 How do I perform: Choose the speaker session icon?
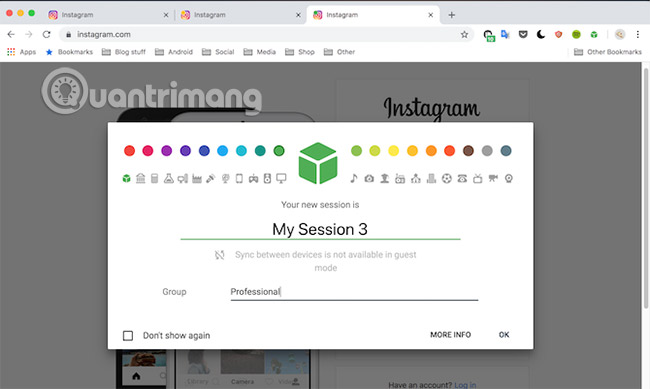tap(267, 179)
